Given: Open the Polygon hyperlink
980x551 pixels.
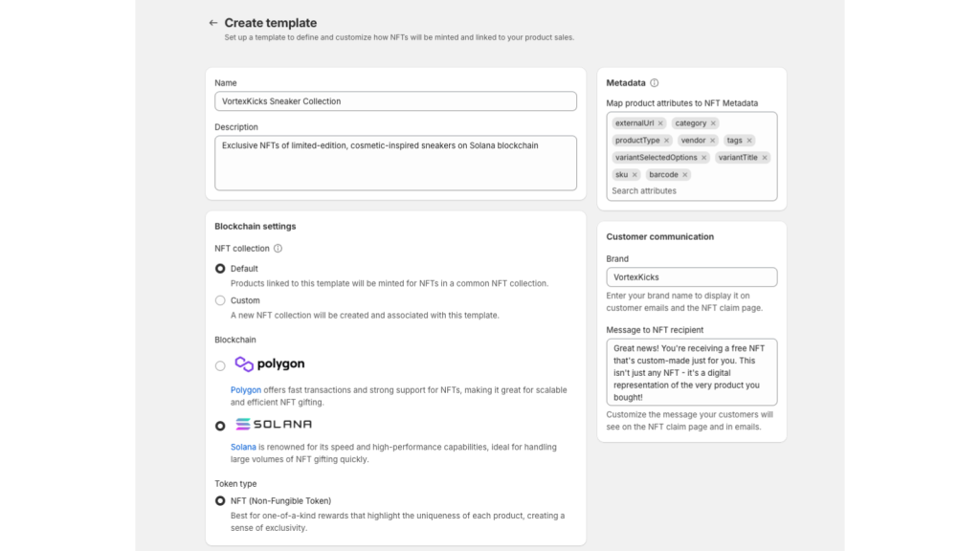Looking at the screenshot, I should coord(245,390).
